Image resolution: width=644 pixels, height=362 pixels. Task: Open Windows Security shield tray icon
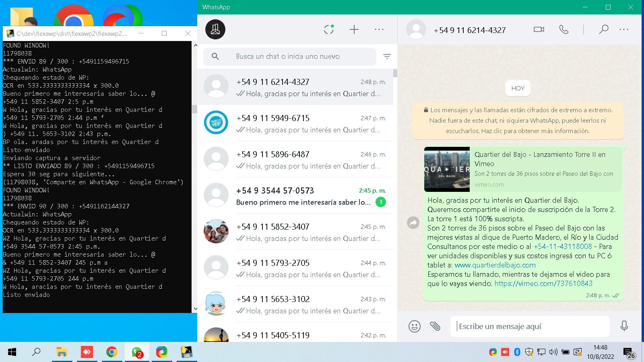tap(529, 352)
